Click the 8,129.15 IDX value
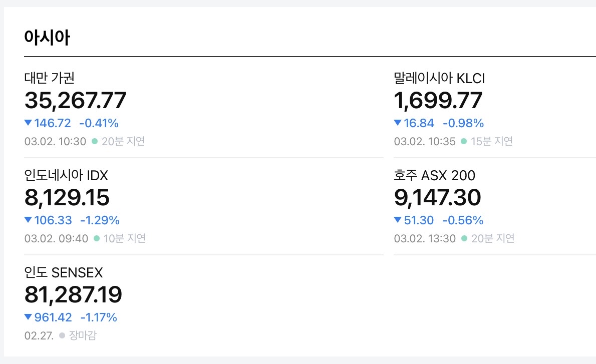Viewport: 596px width, 364px height. 67,198
